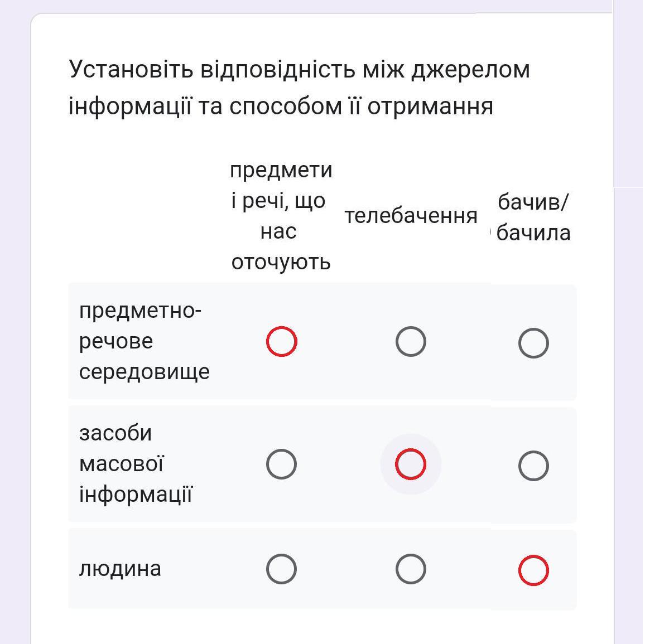Image resolution: width=645 pixels, height=644 pixels.
Task: Click the 'телебачення' column header
Action: point(411,216)
